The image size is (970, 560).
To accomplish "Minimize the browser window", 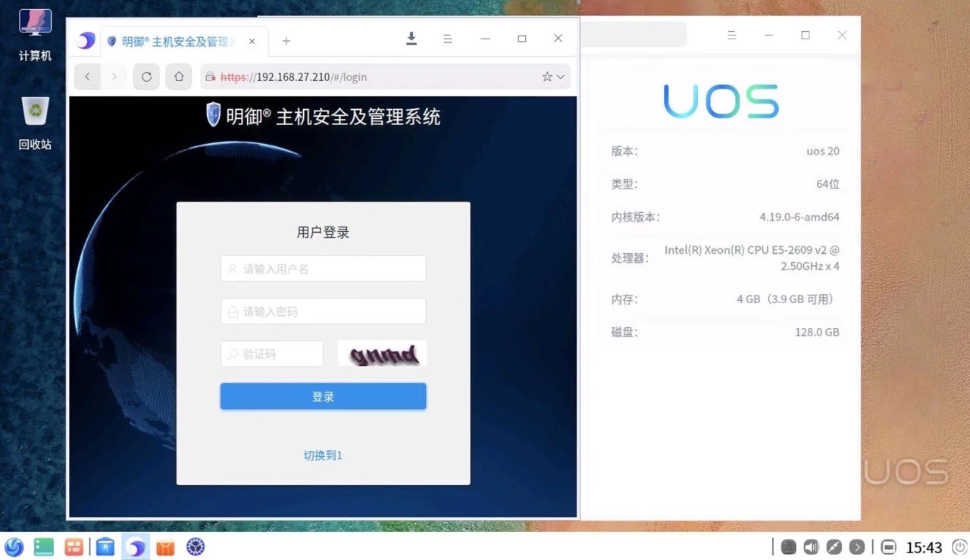I will pos(485,39).
